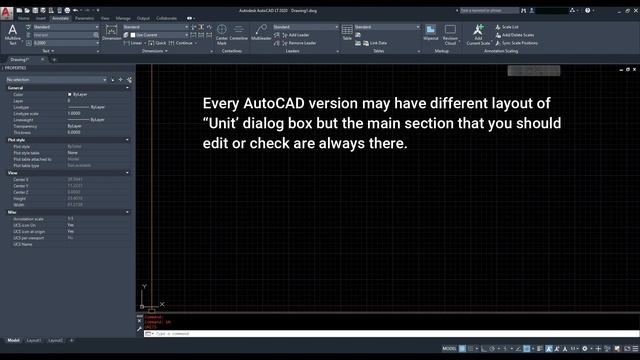Click the Remove Leader button

(299, 43)
